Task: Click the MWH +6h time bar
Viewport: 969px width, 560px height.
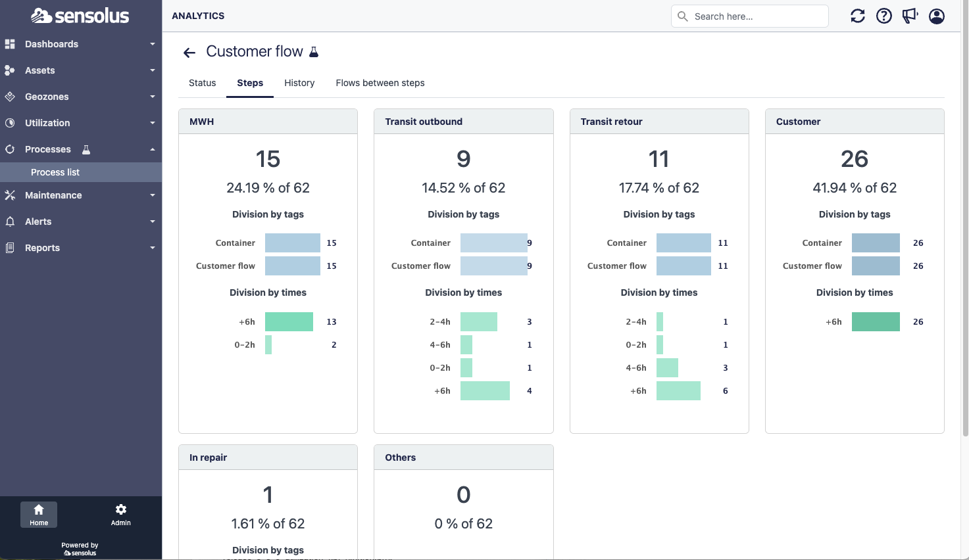Action: 289,321
